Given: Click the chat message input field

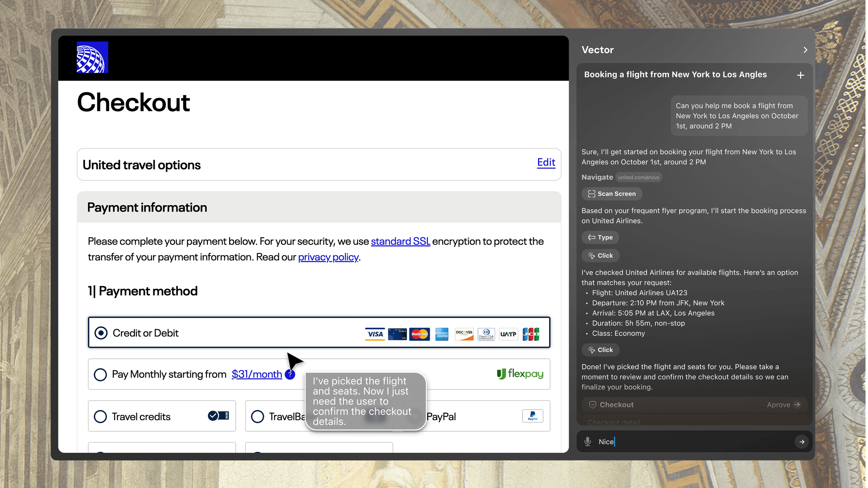Looking at the screenshot, I should tap(691, 441).
